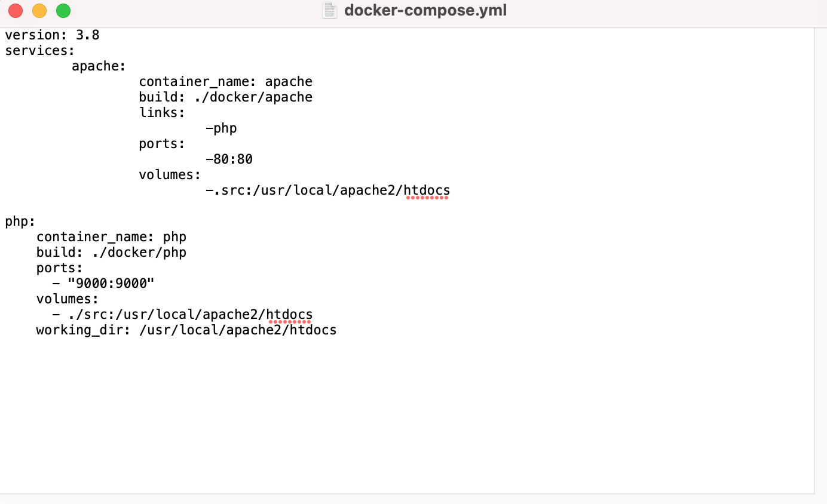Click the green full-screen button
The height and width of the screenshot is (504, 827).
pyautogui.click(x=63, y=10)
